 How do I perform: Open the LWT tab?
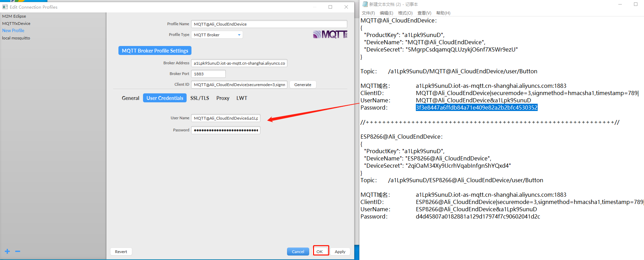pos(242,98)
